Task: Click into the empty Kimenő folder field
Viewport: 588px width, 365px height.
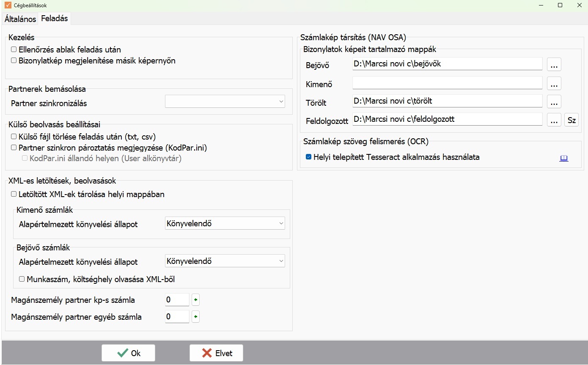Action: 447,83
